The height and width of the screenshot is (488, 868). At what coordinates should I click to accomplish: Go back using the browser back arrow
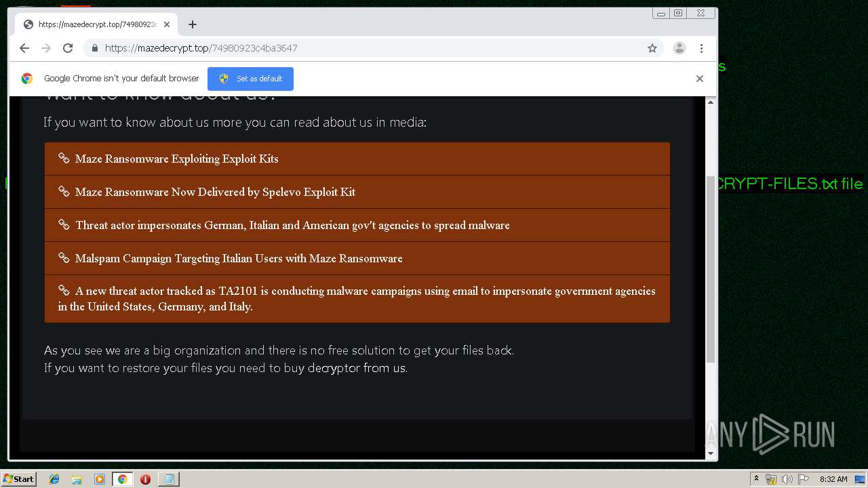pos(24,48)
